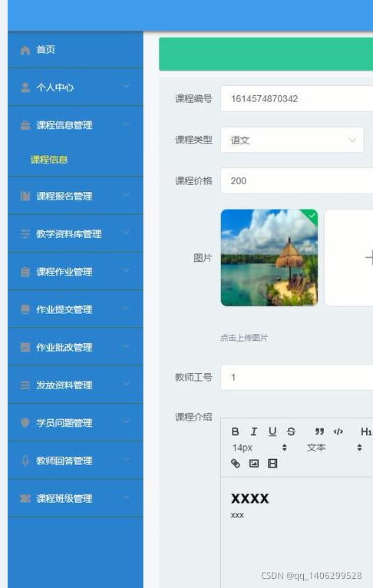Toggle italic formatting in the editor
This screenshot has height=588, width=373.
pos(254,431)
